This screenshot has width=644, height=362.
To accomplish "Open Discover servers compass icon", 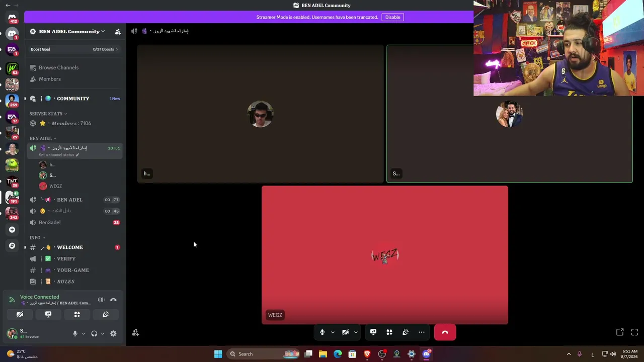I will [12, 246].
